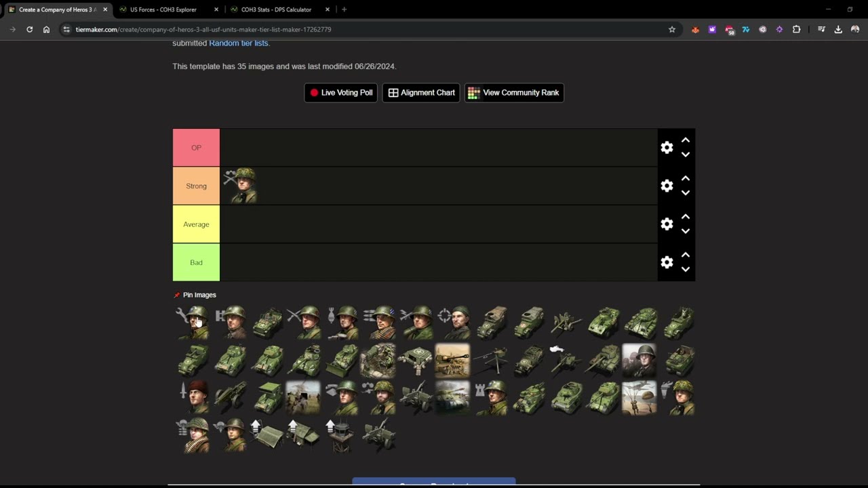This screenshot has width=868, height=488.
Task: Follow the Random tier lists link
Action: pos(239,43)
